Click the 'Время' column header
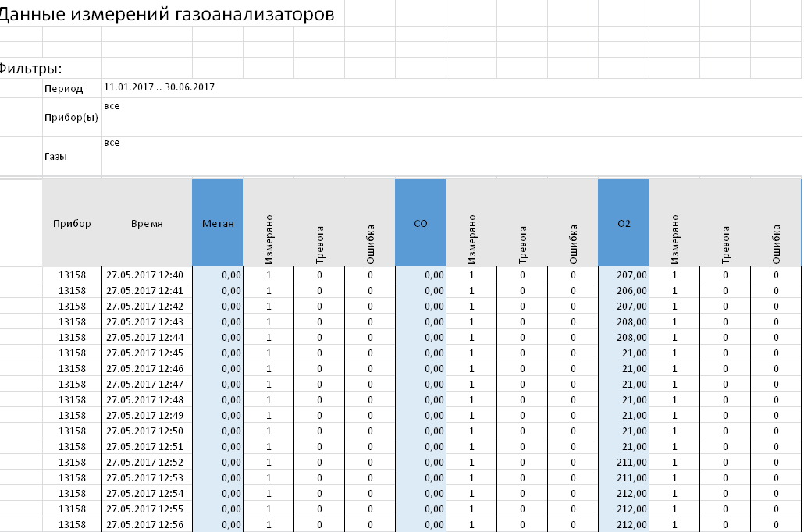 147,223
